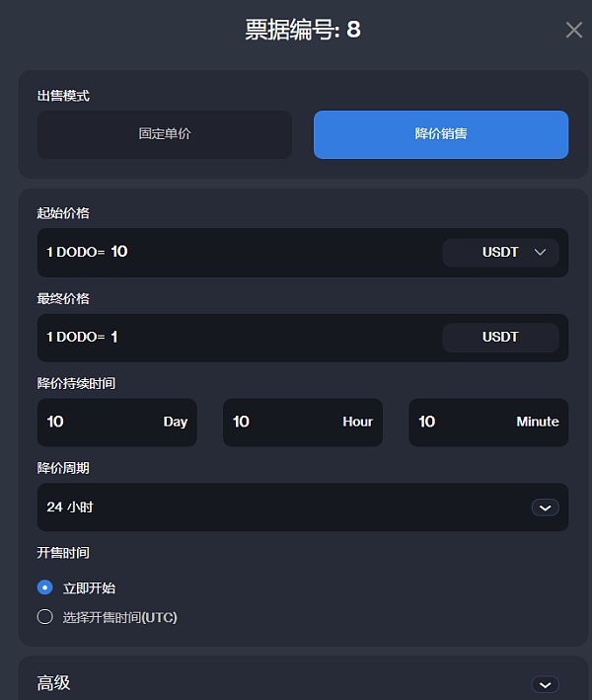Select 立即开始 radio option

click(44, 587)
